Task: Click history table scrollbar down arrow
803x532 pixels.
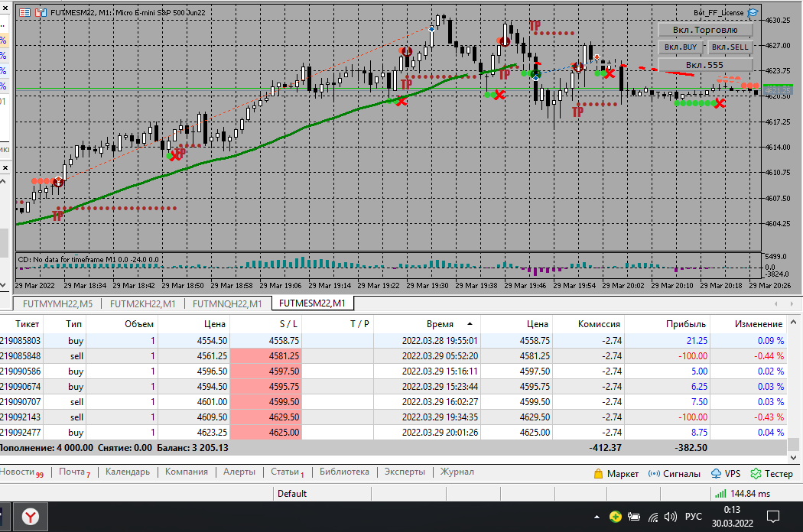Action: tap(793, 458)
